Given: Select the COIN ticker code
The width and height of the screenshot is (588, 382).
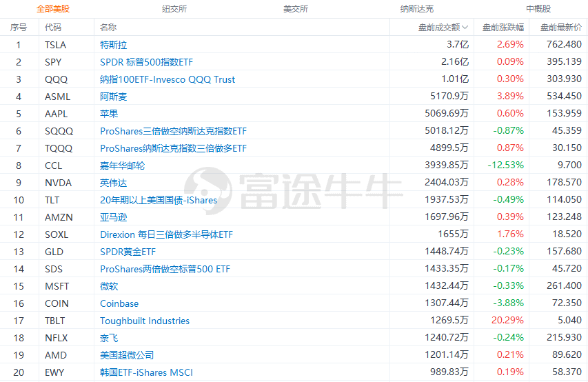Looking at the screenshot, I should [57, 303].
